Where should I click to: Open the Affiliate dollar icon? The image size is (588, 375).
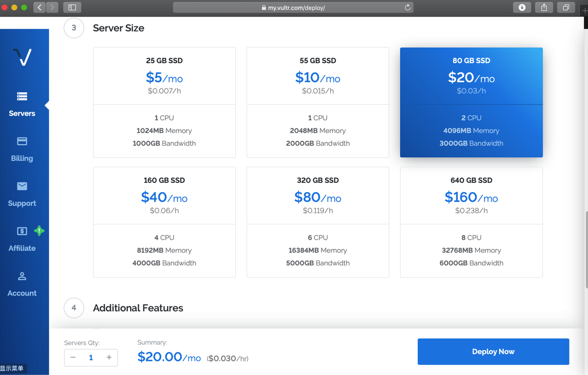[22, 231]
